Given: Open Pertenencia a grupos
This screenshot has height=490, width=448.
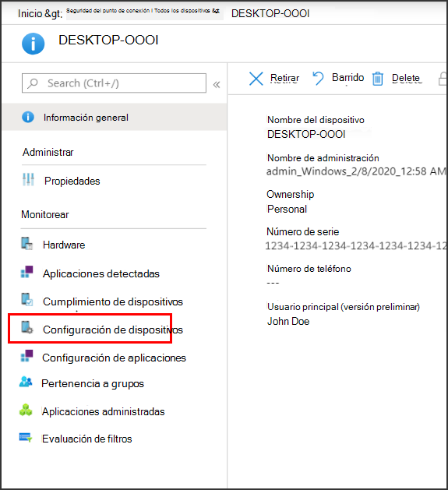Looking at the screenshot, I should click(x=93, y=383).
